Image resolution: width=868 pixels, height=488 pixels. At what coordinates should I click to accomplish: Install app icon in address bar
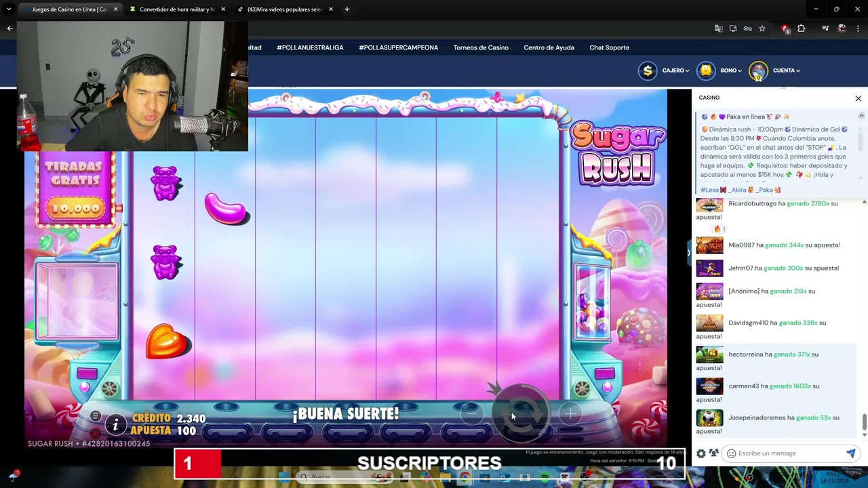tap(733, 28)
